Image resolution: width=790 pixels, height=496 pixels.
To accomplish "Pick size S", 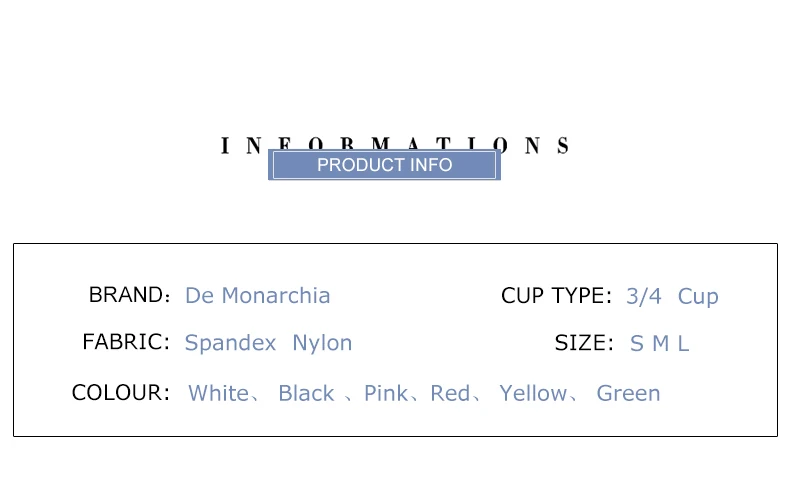I will point(637,344).
